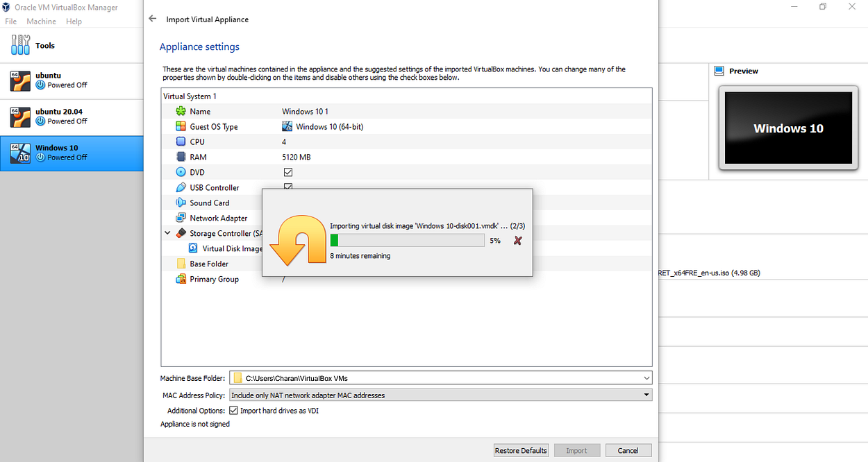Click the 'Sound Card' row label
Image resolution: width=868 pixels, height=462 pixels.
point(210,203)
